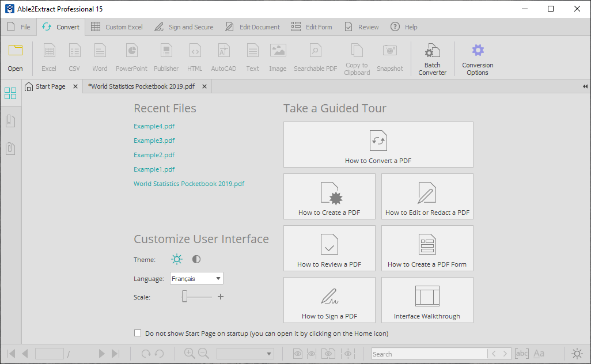Open the Language dropdown showing Français
Image resolution: width=591 pixels, height=364 pixels.
point(196,278)
